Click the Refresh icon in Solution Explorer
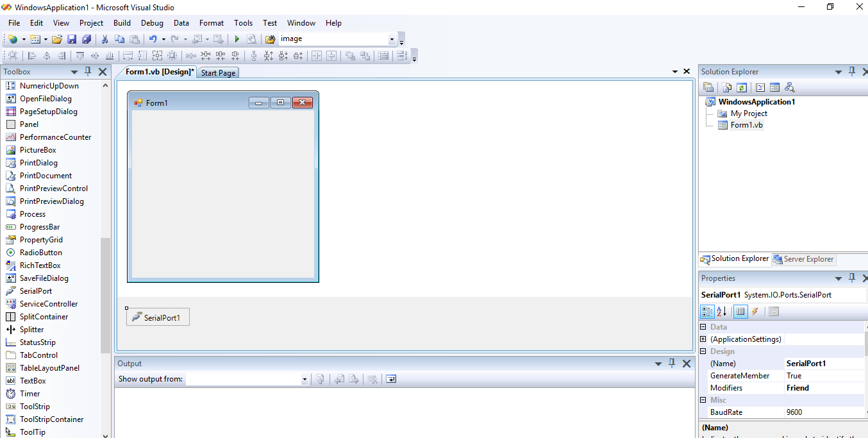The image size is (868, 438). 742,87
